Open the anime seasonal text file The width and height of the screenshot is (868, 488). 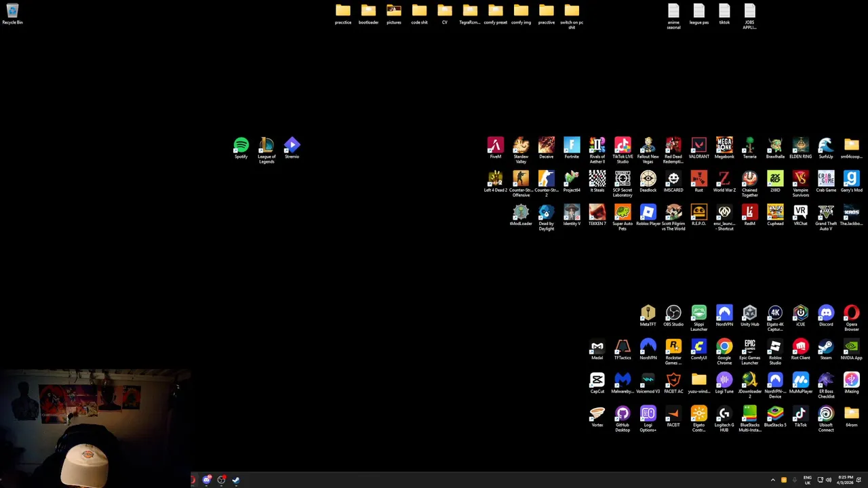pyautogui.click(x=673, y=16)
